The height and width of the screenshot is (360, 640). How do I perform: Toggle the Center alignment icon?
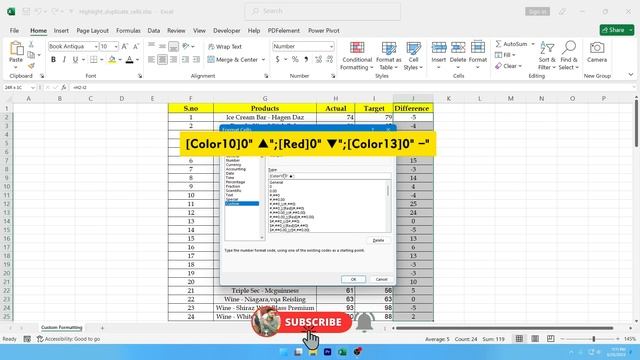162,60
